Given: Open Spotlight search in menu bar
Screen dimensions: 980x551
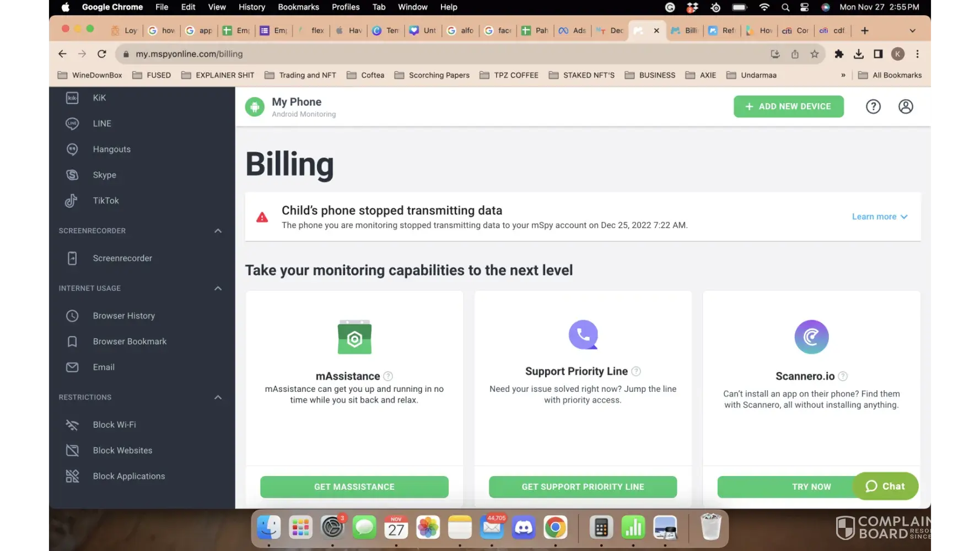Looking at the screenshot, I should [x=785, y=7].
